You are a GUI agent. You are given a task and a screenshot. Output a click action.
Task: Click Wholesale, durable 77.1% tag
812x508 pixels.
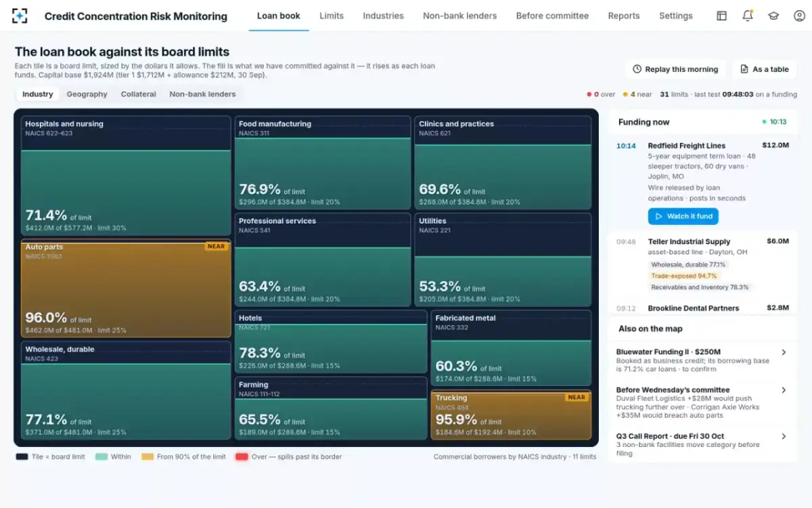click(689, 265)
